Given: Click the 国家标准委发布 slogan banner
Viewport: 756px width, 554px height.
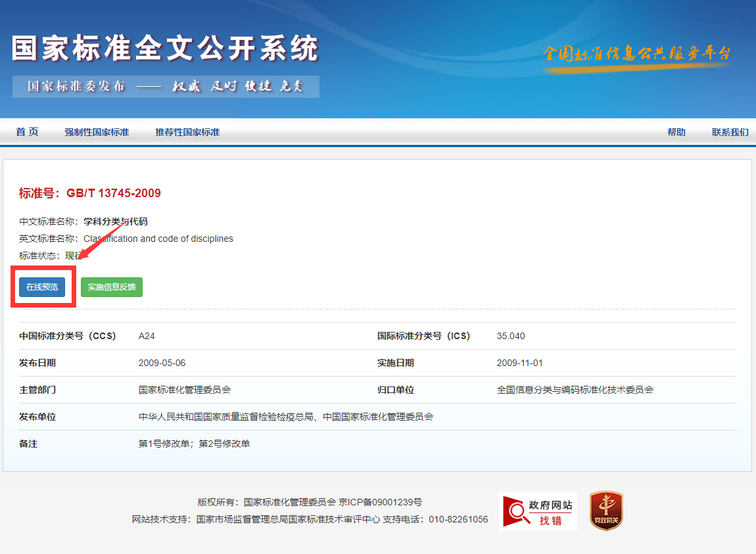Looking at the screenshot, I should coord(166,87).
